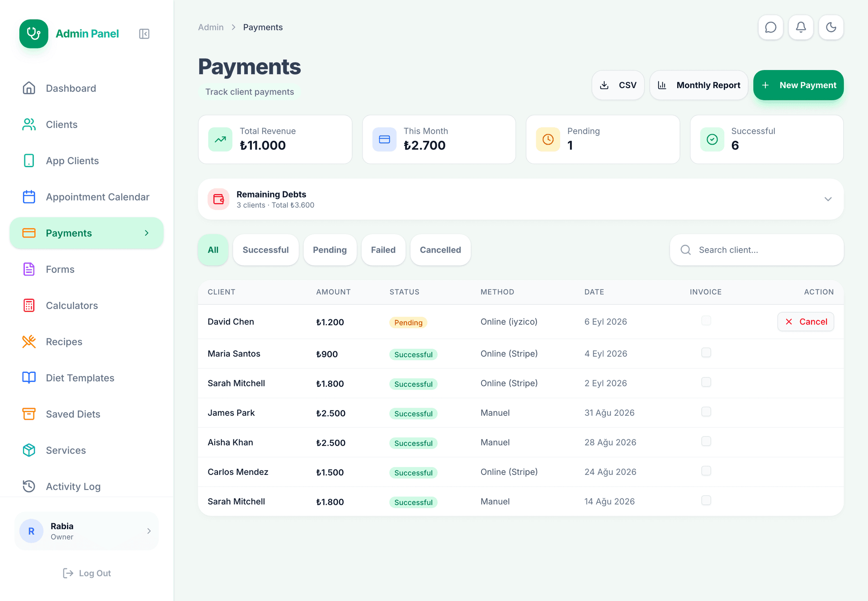Viewport: 868px width, 601px height.
Task: Click the Saved Diets archive icon
Action: click(x=29, y=413)
